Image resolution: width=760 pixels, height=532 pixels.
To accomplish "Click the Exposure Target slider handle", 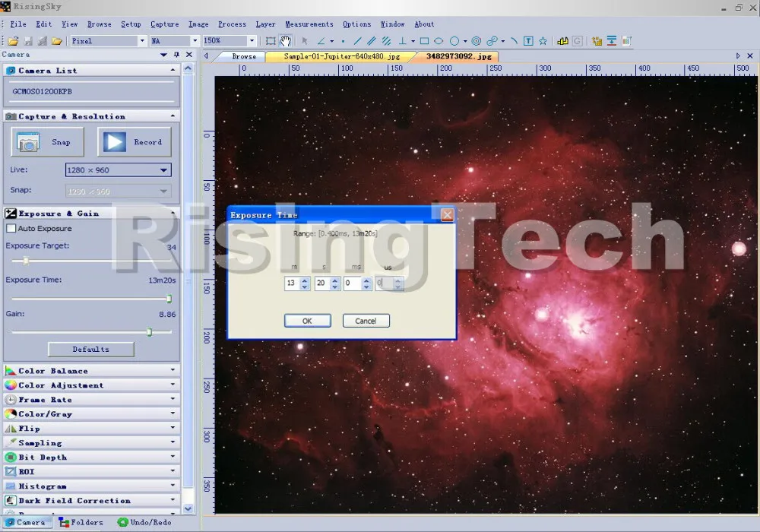I will pos(26,261).
